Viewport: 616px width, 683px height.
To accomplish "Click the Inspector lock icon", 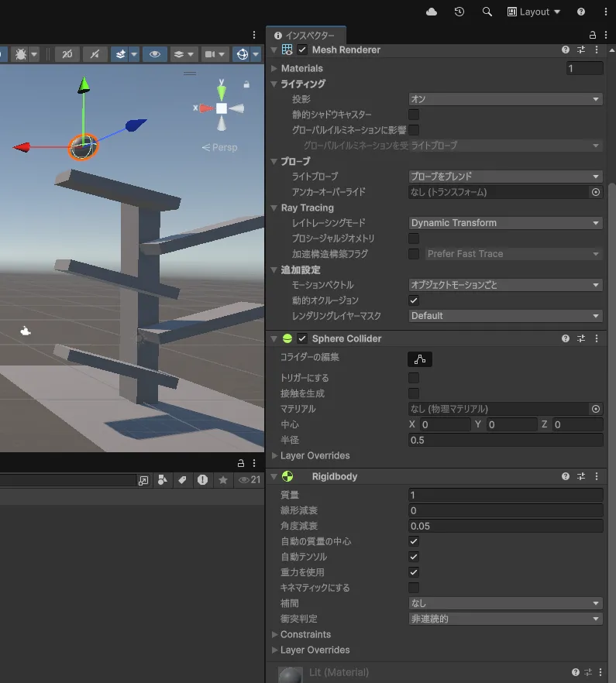I will [x=593, y=36].
